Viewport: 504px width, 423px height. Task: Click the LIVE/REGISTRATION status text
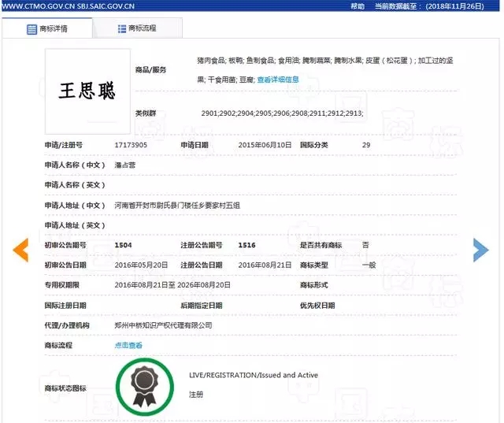254,375
